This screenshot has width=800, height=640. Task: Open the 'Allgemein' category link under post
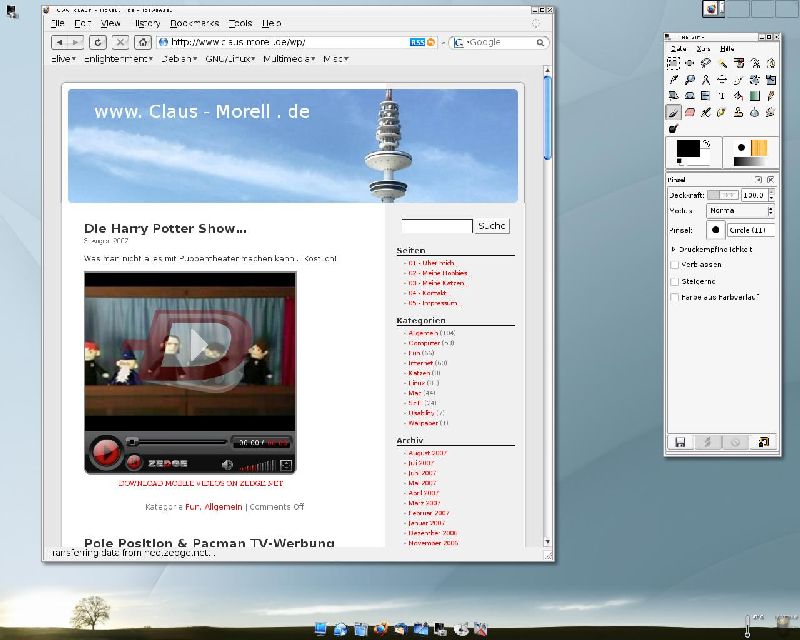223,507
